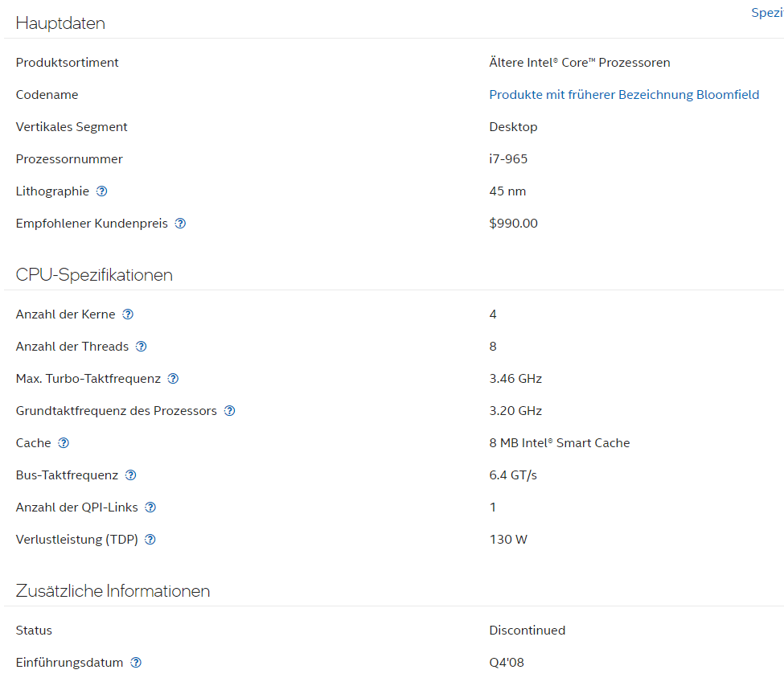Select the Desktop segment value

coord(513,127)
